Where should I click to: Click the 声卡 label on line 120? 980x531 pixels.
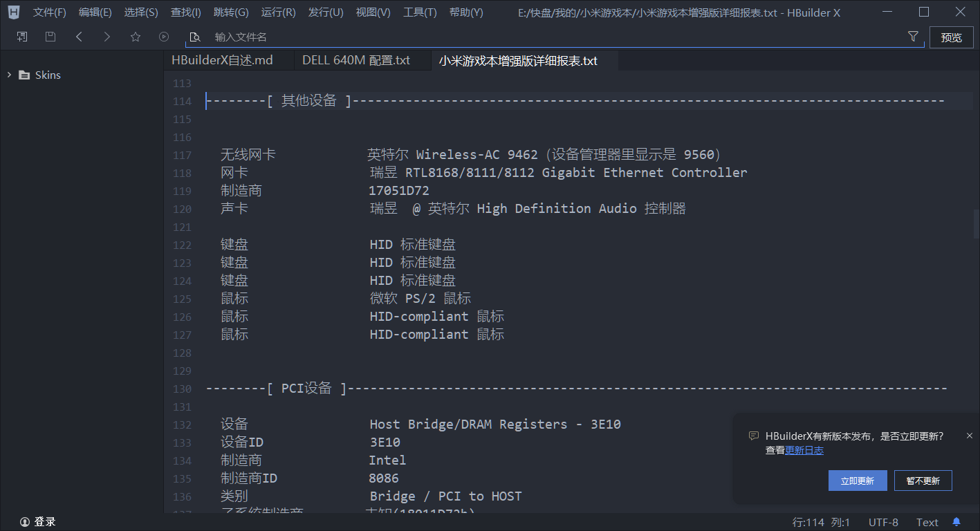(x=234, y=209)
